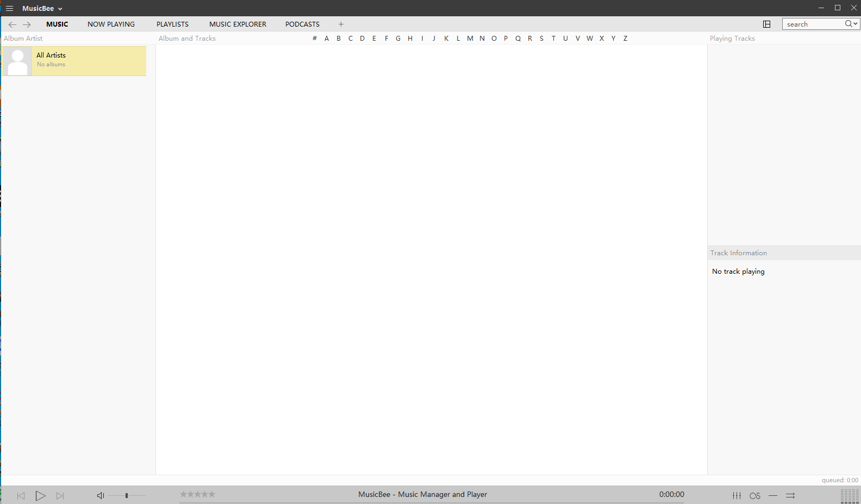The width and height of the screenshot is (861, 504).
Task: Open the MUSIC EXPLORER tab
Action: pos(238,24)
